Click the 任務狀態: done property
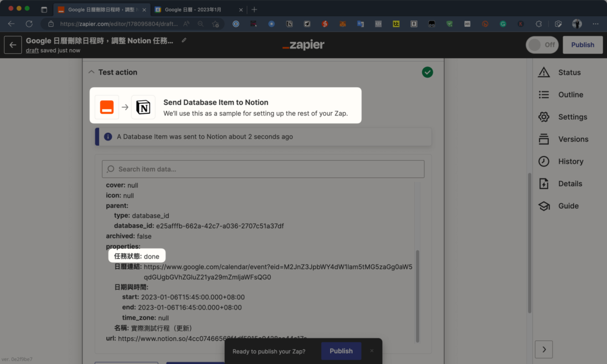 coord(137,256)
